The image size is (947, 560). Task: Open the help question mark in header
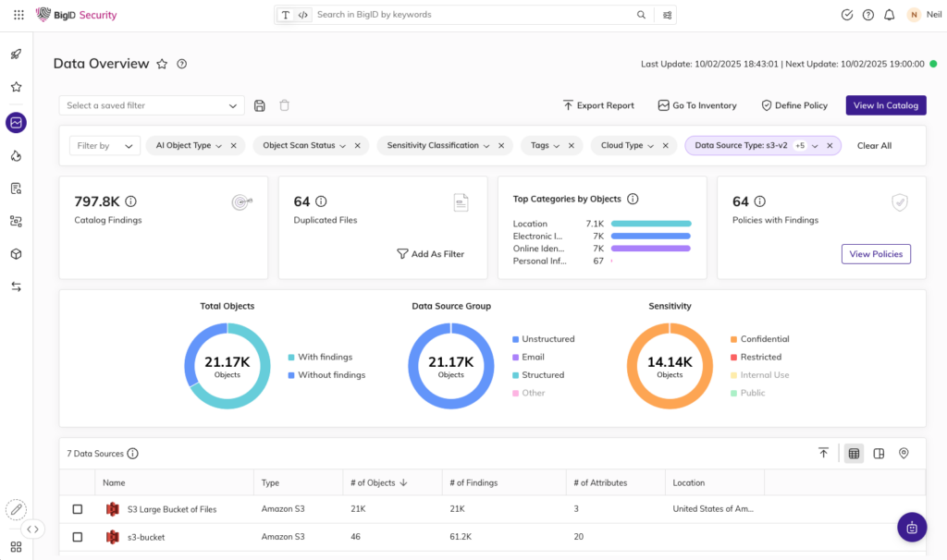867,15
